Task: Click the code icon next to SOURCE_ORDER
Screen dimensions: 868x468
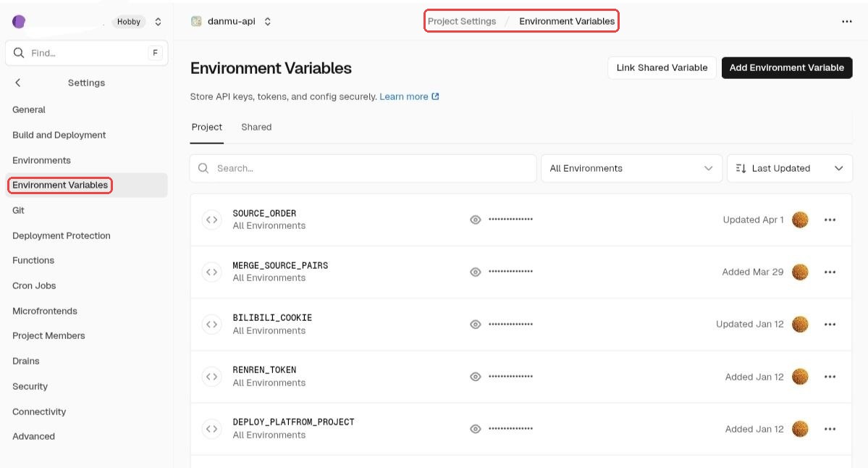Action: pyautogui.click(x=211, y=220)
